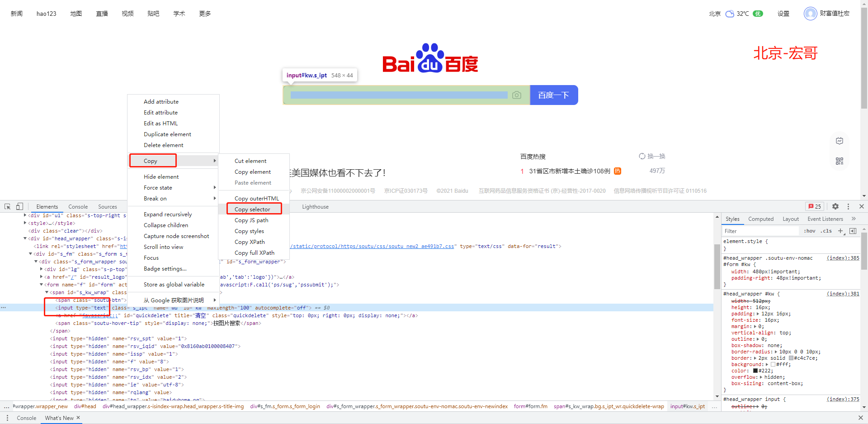868x424 pixels.
Task: Expand Google image description submenu
Action: point(174,300)
